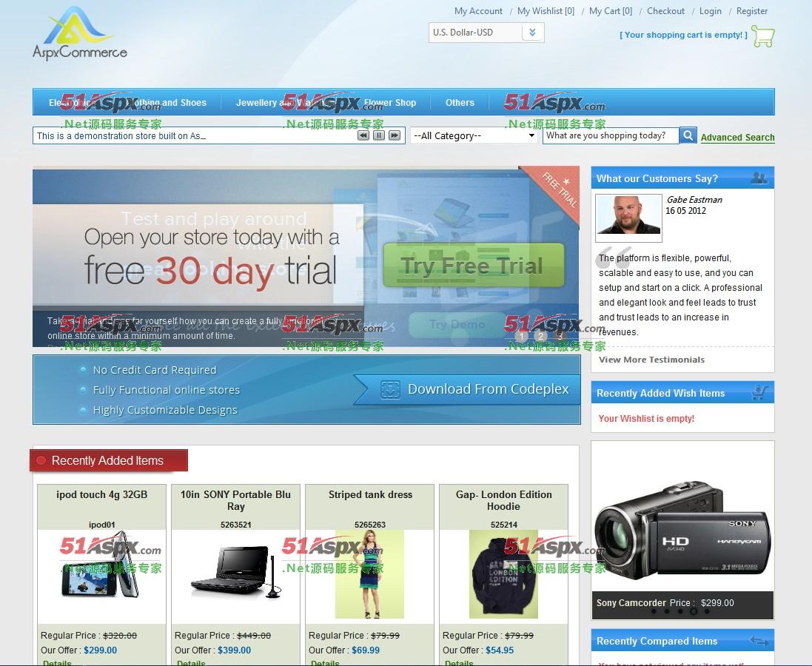
Task: Click the Sony Blu Ray player image
Action: pos(235,572)
